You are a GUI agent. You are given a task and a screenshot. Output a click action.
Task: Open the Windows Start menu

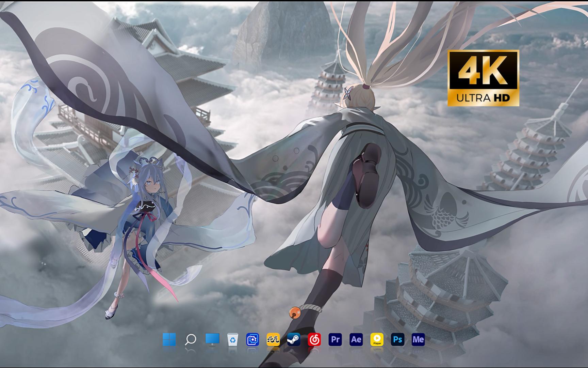(x=169, y=339)
